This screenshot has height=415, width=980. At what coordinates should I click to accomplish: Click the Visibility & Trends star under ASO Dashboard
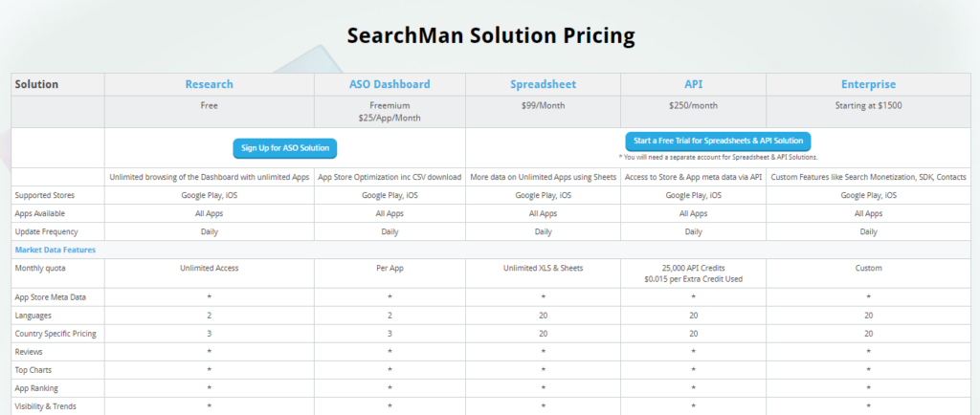390,406
